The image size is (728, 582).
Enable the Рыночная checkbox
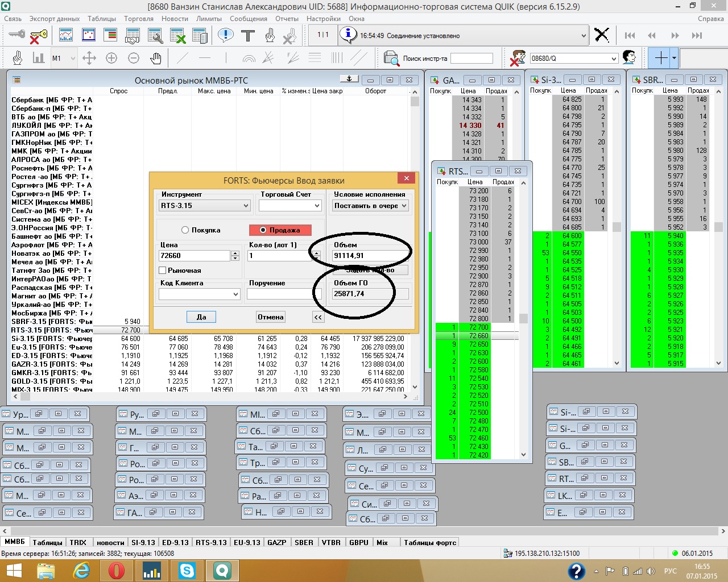(163, 271)
